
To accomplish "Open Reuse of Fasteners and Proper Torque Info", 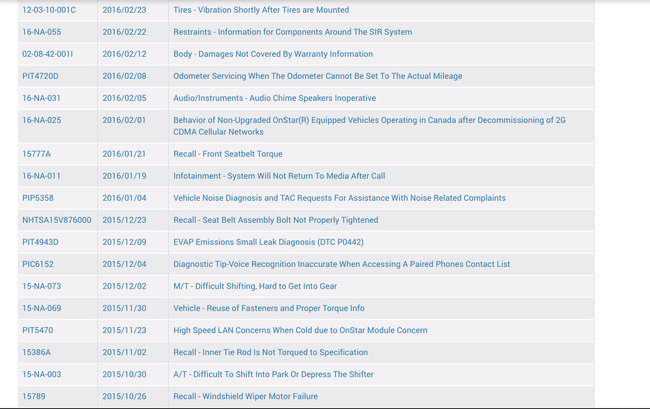I will click(269, 308).
